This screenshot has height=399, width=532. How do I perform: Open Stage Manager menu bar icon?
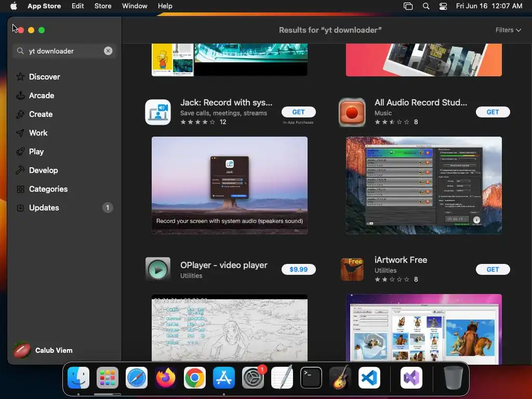coord(408,6)
